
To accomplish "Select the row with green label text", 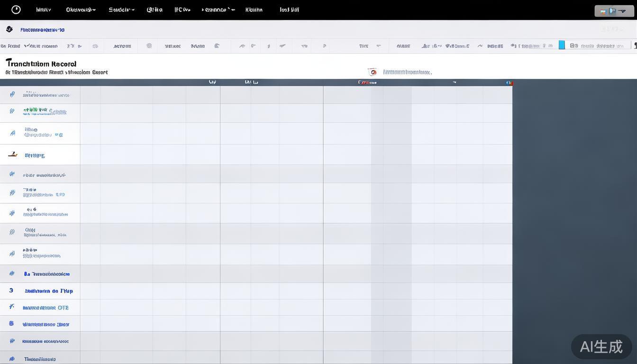I will (x=45, y=112).
